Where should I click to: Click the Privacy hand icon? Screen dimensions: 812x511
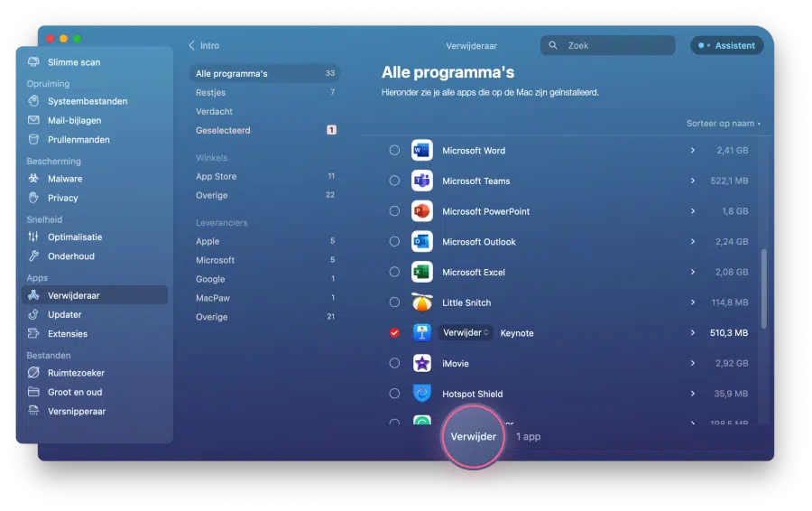pos(33,198)
